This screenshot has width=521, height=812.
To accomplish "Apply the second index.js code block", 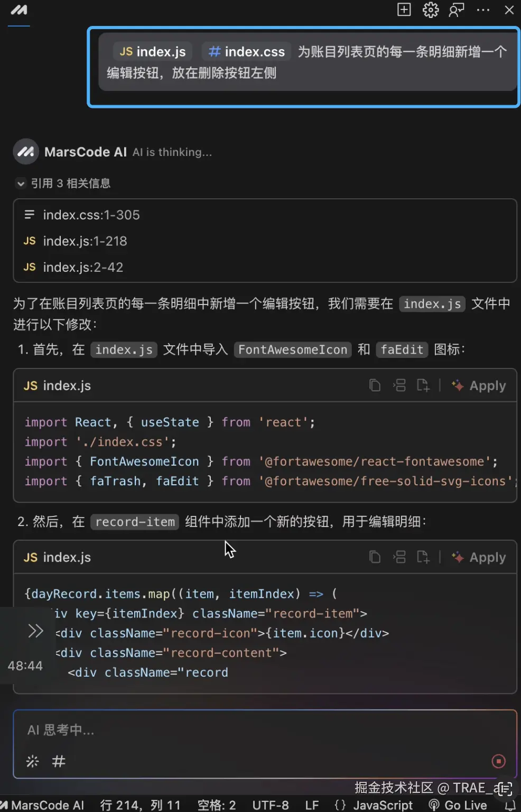I will pos(479,557).
